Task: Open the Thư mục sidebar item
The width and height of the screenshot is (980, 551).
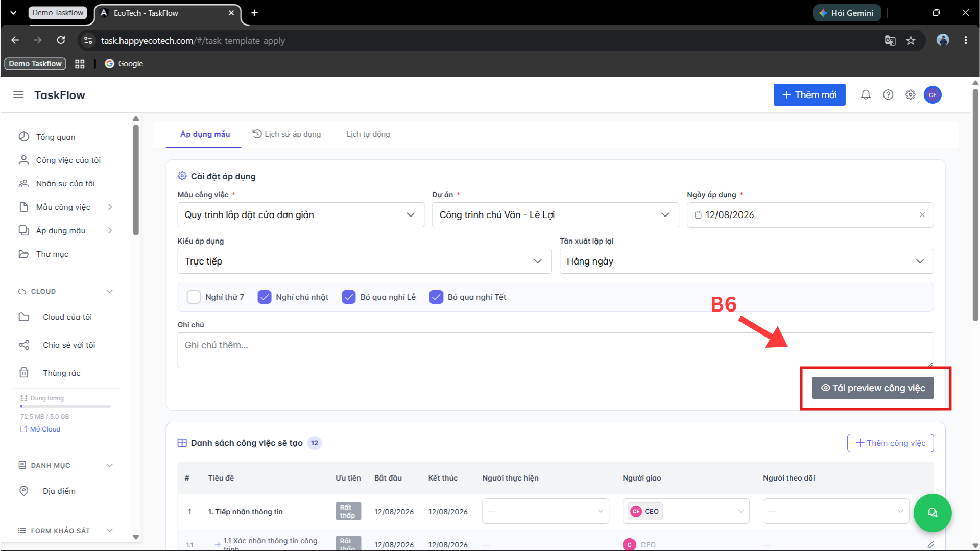Action: tap(52, 254)
